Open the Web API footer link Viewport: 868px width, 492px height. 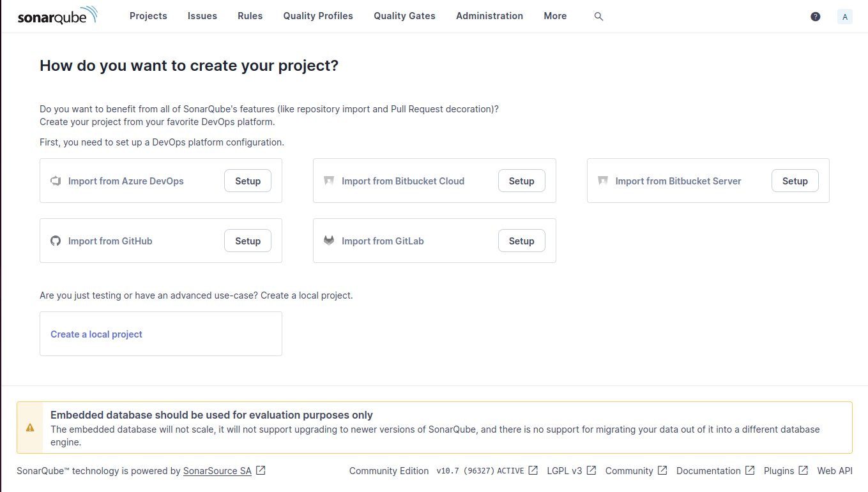(x=835, y=471)
